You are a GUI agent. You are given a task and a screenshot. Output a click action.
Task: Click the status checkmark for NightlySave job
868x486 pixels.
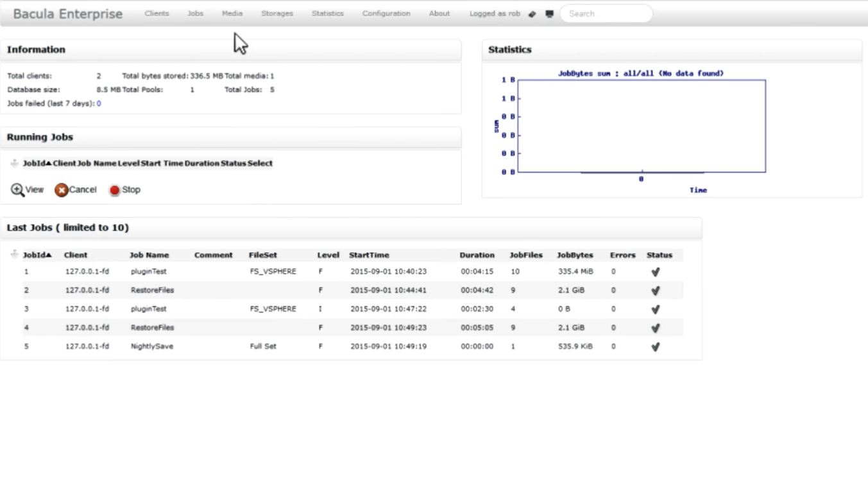click(655, 347)
